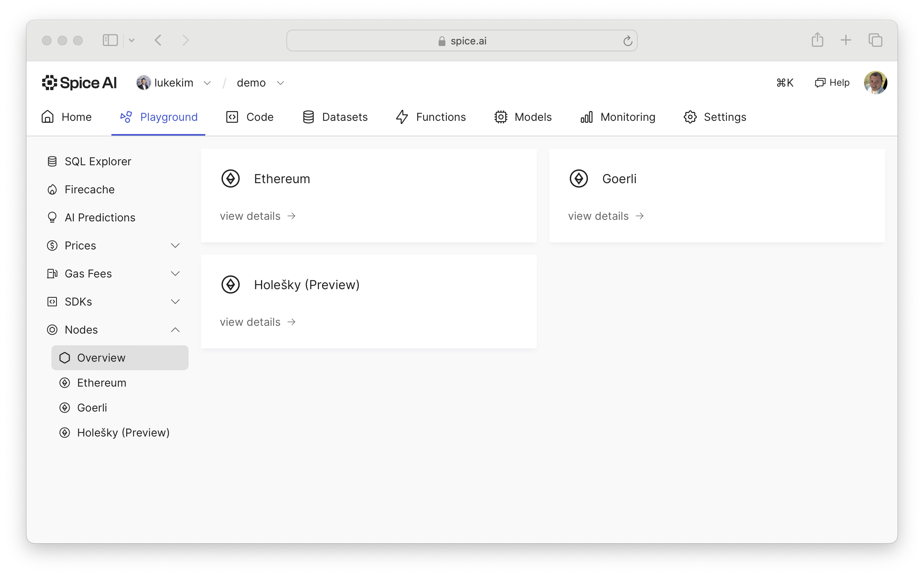Viewport: 924px width, 576px height.
Task: Expand the Gas Fees section
Action: click(x=175, y=274)
